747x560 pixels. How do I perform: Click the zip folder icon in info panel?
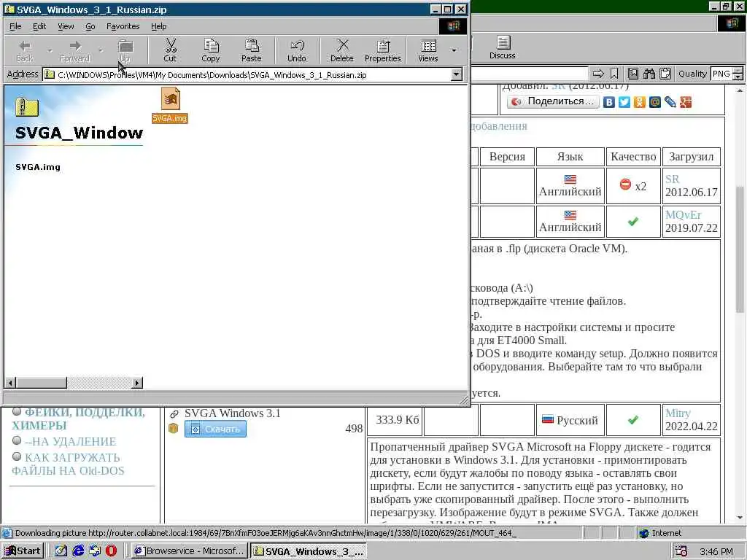27,106
